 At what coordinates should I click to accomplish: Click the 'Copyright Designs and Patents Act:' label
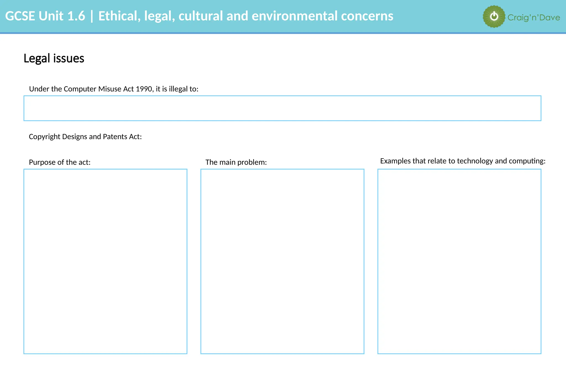(85, 137)
